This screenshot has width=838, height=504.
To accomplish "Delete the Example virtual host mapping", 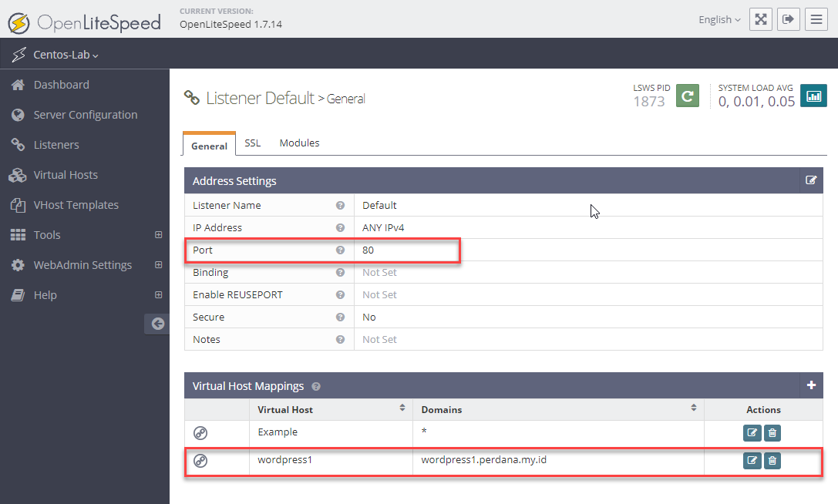I will pyautogui.click(x=772, y=433).
